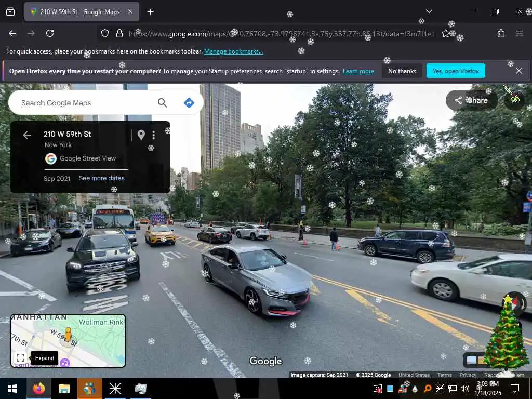Open the Firefox extensions puzzle icon
The height and width of the screenshot is (399, 532).
click(x=501, y=33)
